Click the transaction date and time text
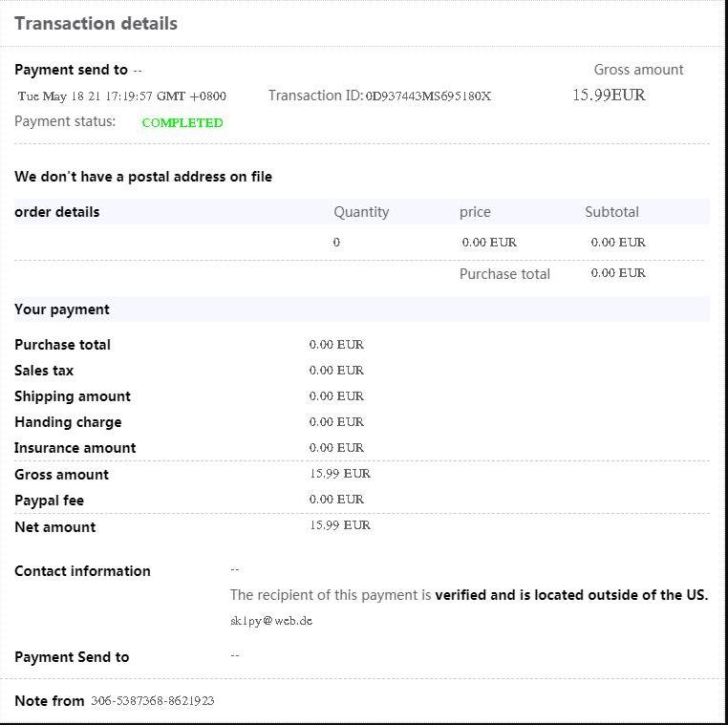The height and width of the screenshot is (725, 728). pyautogui.click(x=122, y=96)
